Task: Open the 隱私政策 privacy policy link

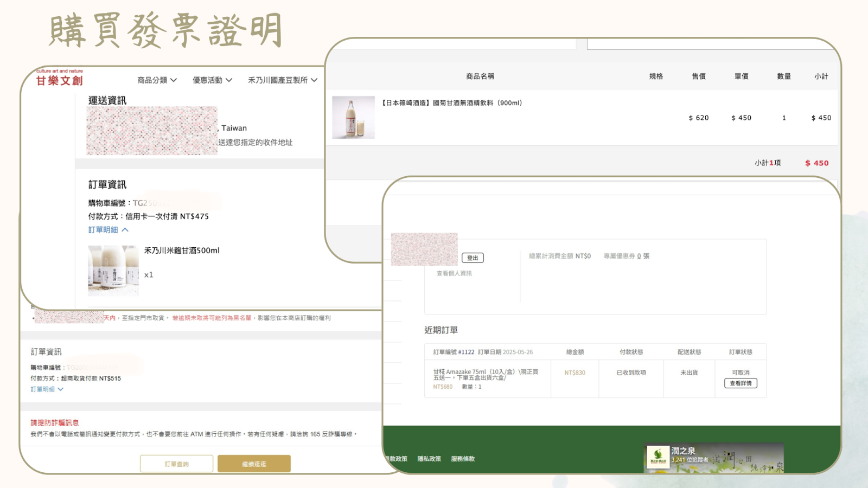Action: click(429, 459)
